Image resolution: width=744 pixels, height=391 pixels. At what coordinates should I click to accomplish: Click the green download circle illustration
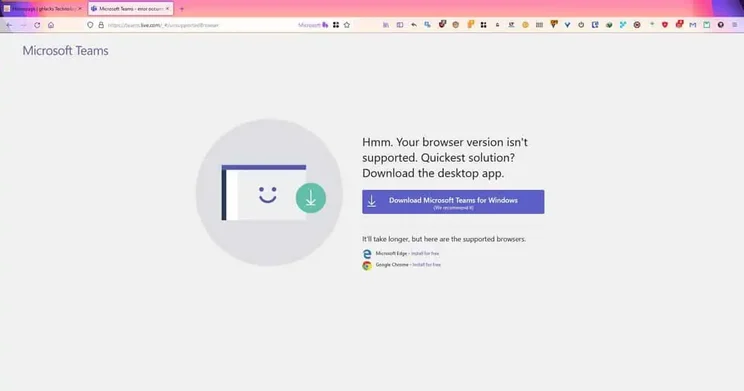coord(311,198)
